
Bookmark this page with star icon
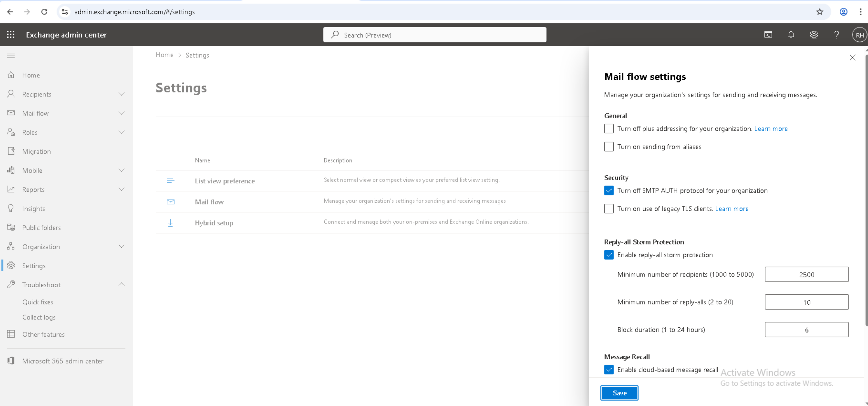coord(819,12)
